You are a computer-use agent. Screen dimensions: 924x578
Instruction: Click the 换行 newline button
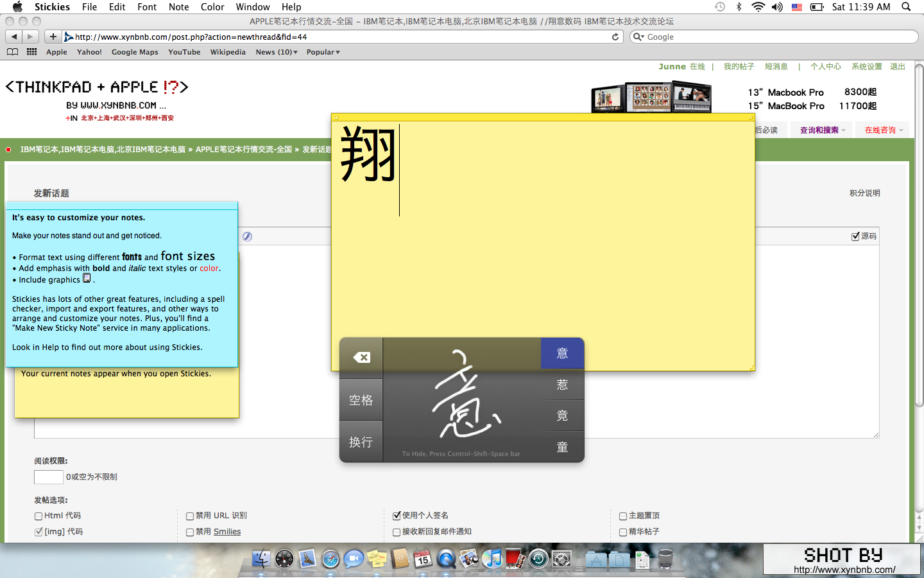point(361,442)
